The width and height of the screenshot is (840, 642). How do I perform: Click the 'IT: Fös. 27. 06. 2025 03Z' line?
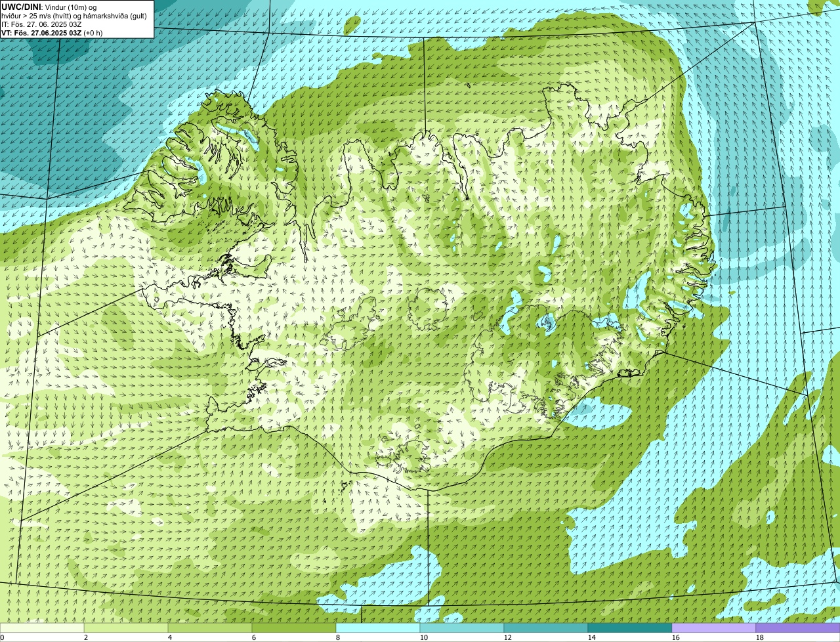(42, 24)
